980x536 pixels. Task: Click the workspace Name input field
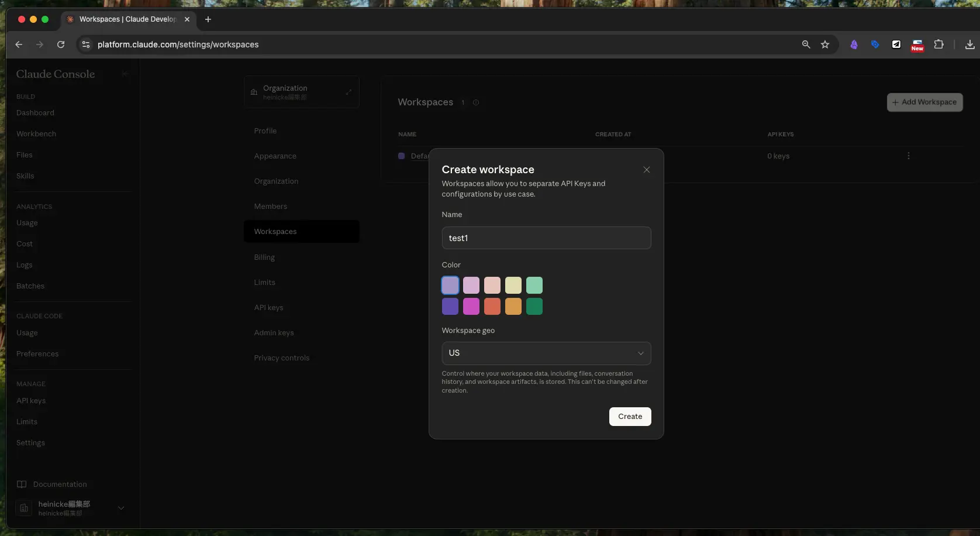coord(546,238)
